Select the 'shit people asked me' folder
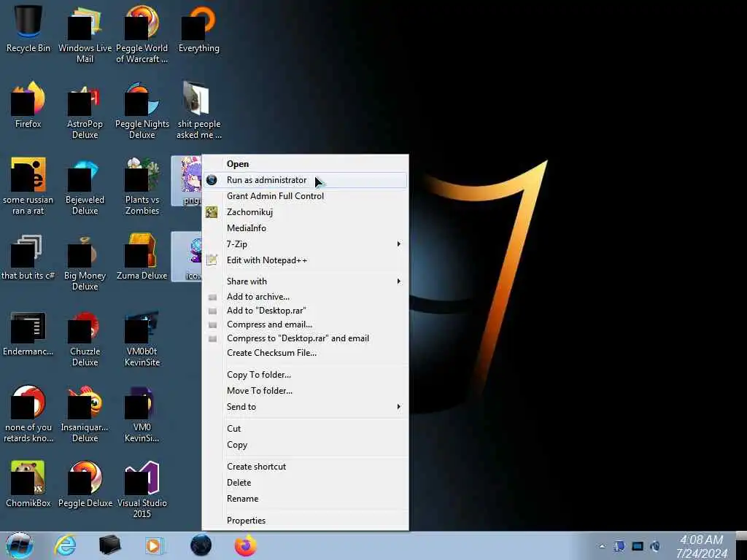Image resolution: width=747 pixels, height=560 pixels. pyautogui.click(x=199, y=111)
